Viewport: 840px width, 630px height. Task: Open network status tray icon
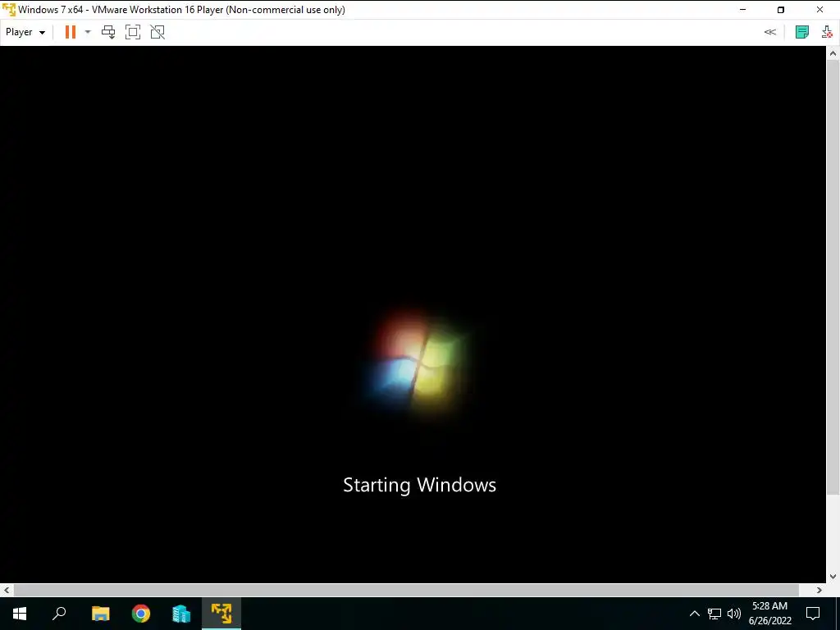[714, 614]
